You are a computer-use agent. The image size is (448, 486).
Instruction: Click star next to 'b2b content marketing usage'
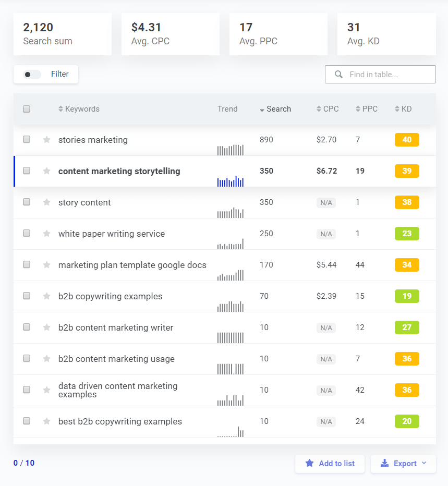tap(47, 359)
